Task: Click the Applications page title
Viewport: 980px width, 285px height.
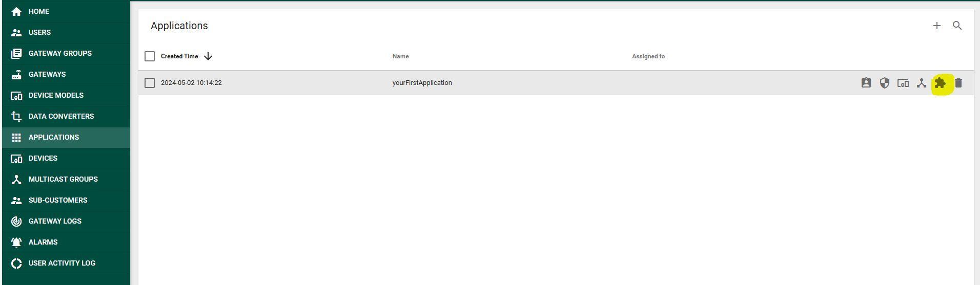Action: pos(179,26)
